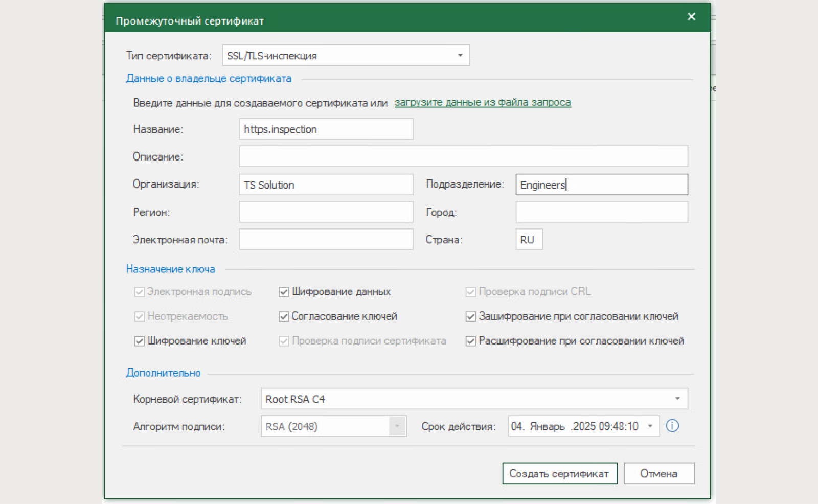Toggle the Электронная подпись checkbox
This screenshot has height=504, width=818.
[139, 292]
